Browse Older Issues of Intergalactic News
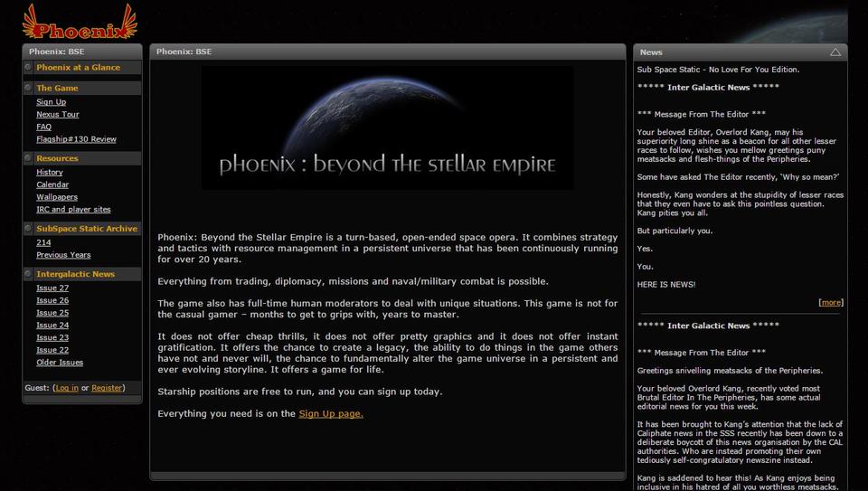This screenshot has width=868, height=491. [x=60, y=363]
